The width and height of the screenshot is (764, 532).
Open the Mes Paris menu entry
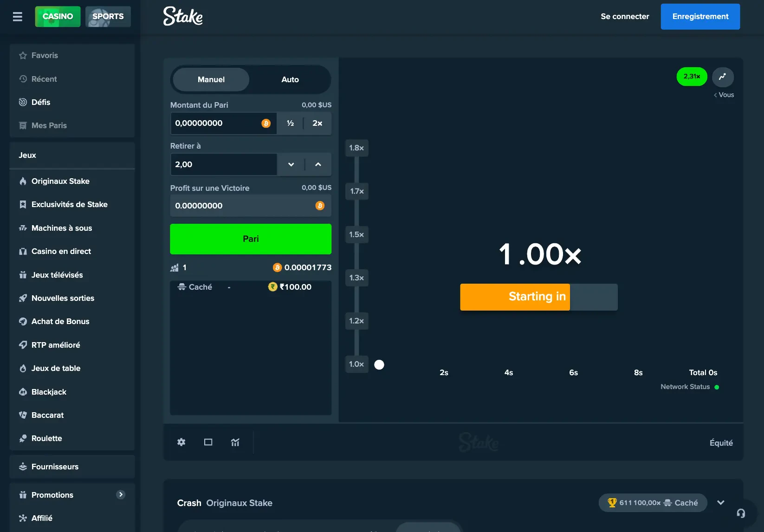coord(72,125)
